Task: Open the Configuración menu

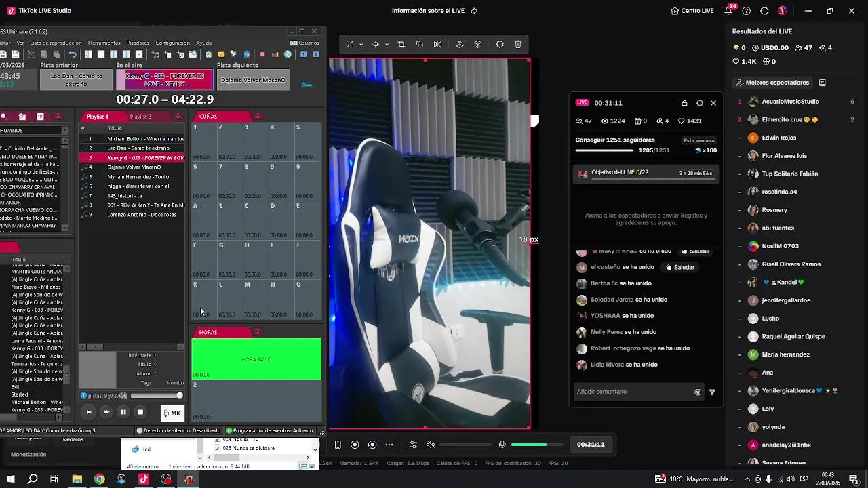Action: click(173, 43)
